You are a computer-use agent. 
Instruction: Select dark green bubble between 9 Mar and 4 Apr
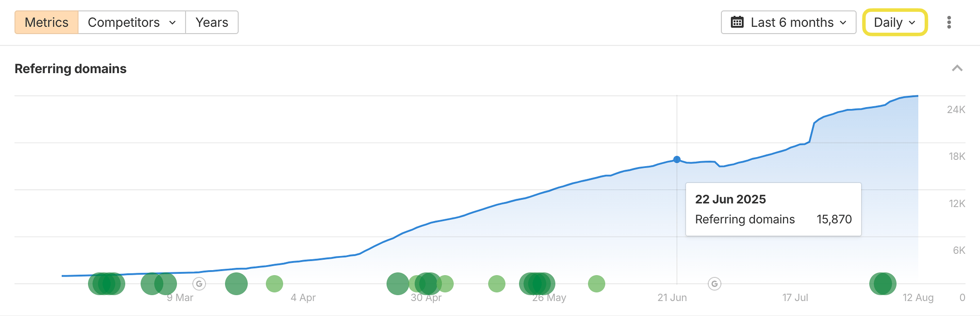tap(236, 284)
